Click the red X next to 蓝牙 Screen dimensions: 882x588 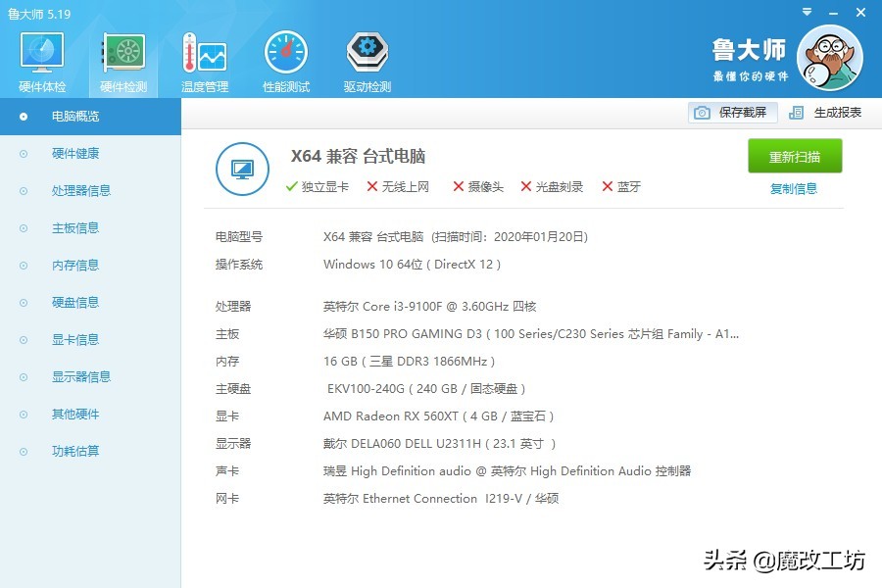pyautogui.click(x=610, y=186)
